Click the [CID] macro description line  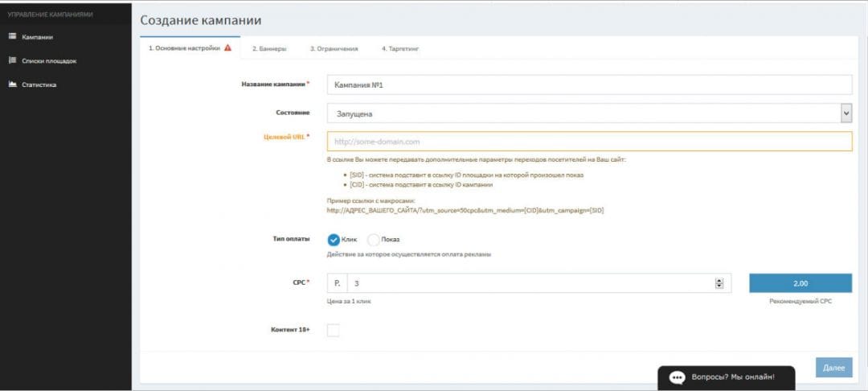tap(421, 185)
